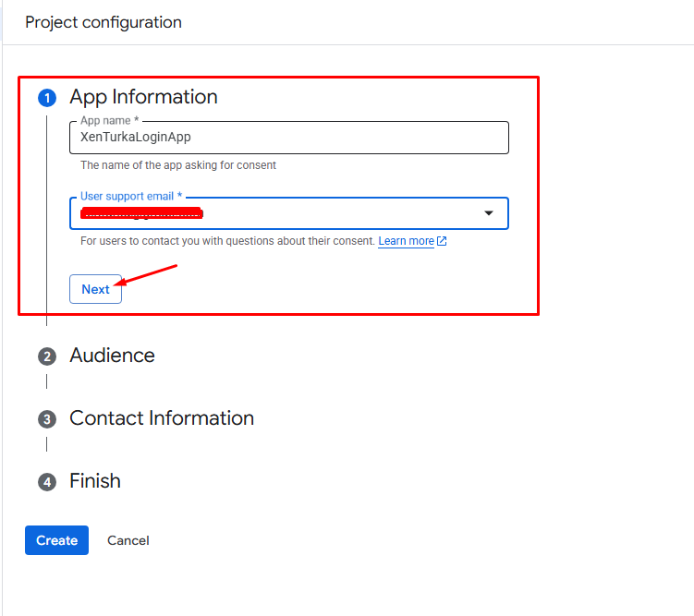Select step 1 App Information circle
Image resolution: width=694 pixels, height=616 pixels.
coord(47,98)
